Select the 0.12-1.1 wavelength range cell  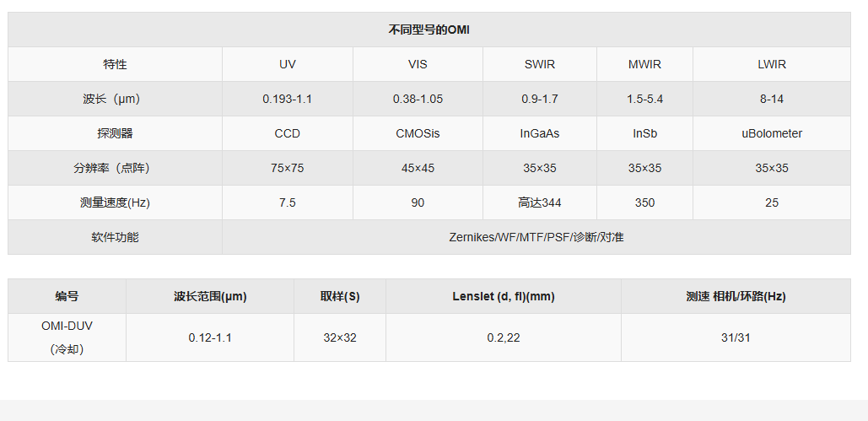click(210, 337)
